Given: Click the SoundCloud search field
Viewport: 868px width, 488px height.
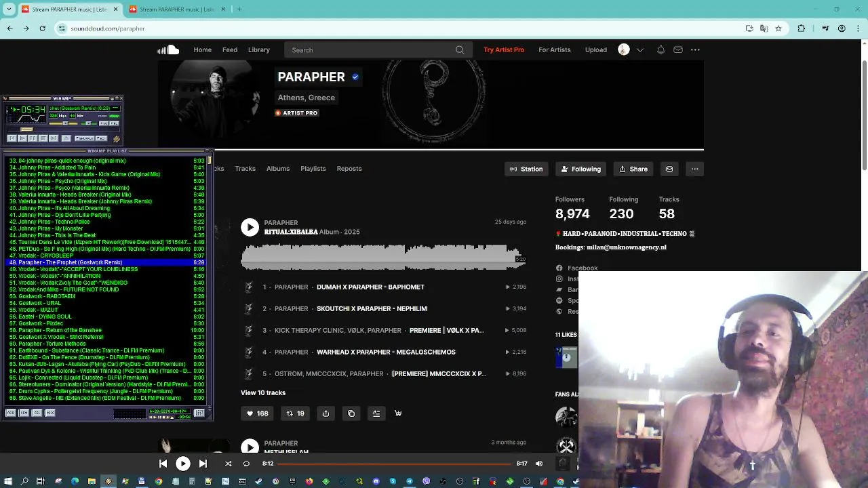Looking at the screenshot, I should click(378, 49).
